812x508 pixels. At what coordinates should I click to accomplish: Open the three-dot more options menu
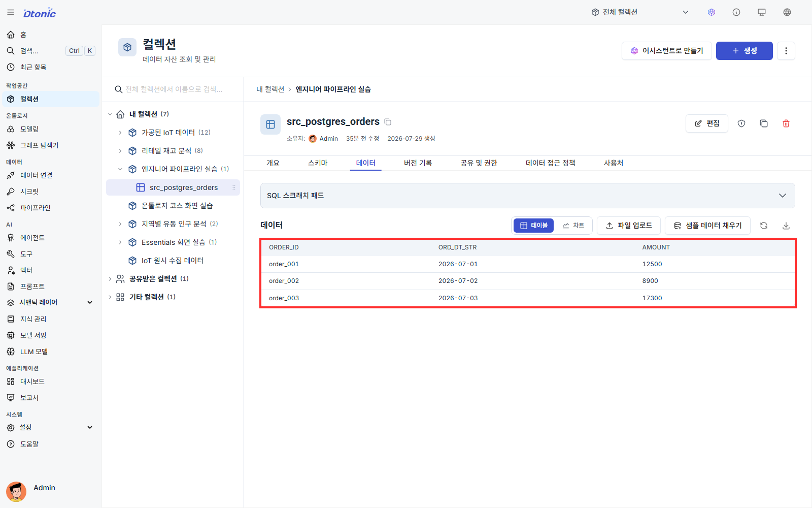click(x=786, y=51)
